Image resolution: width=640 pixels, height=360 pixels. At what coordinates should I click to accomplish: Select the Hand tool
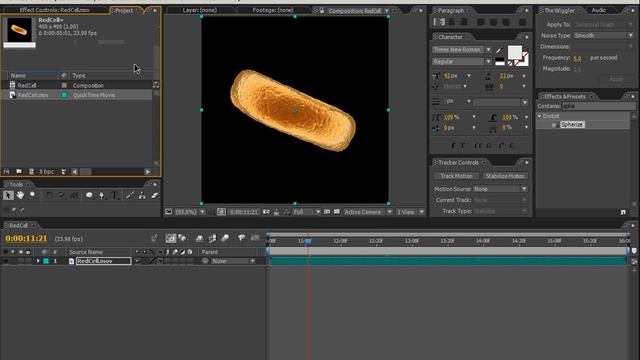pos(20,196)
